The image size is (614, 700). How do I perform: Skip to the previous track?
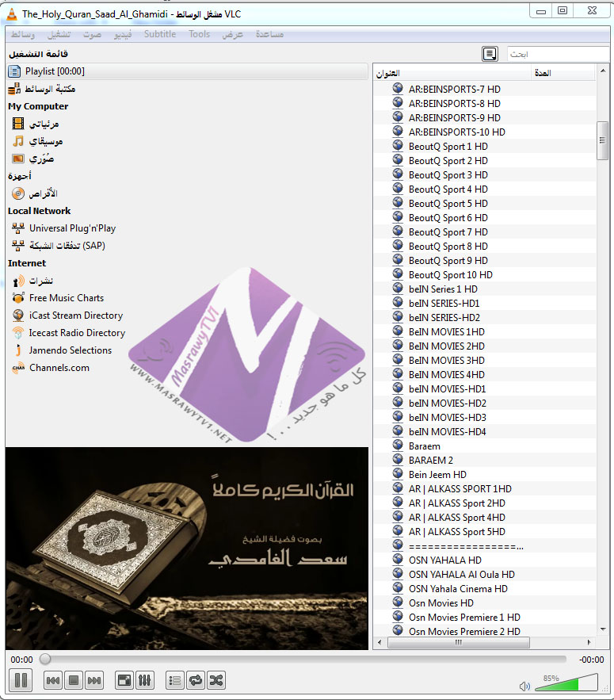tap(52, 680)
